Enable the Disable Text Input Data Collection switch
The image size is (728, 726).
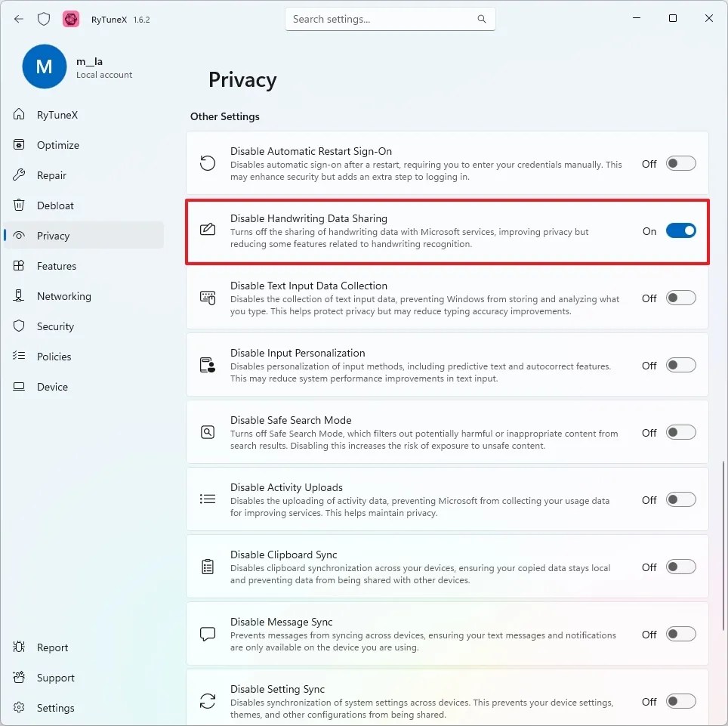tap(680, 298)
